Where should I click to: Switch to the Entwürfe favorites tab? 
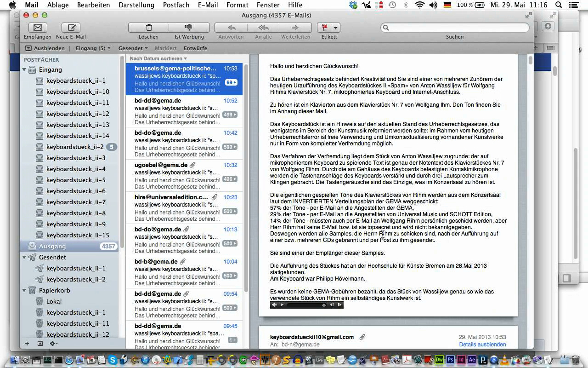point(195,48)
